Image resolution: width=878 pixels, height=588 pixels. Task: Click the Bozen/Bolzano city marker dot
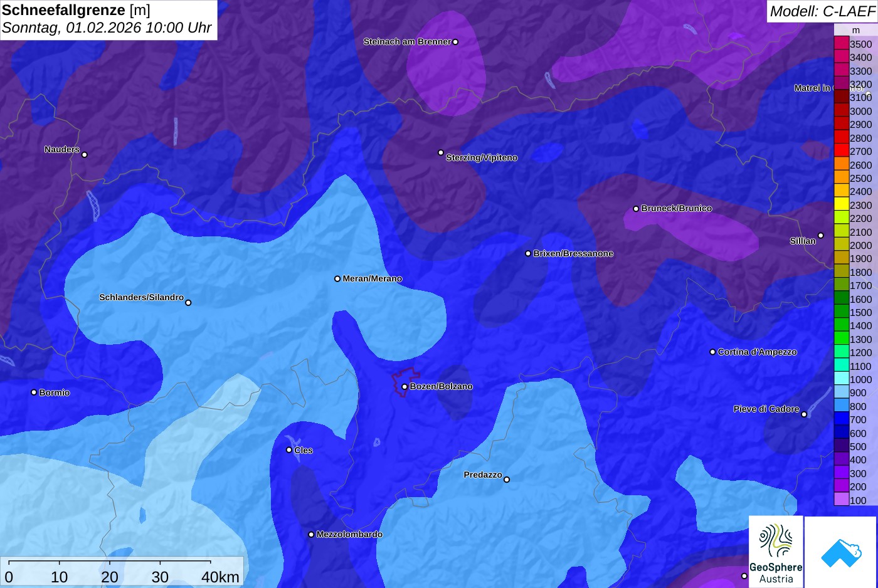click(x=405, y=387)
